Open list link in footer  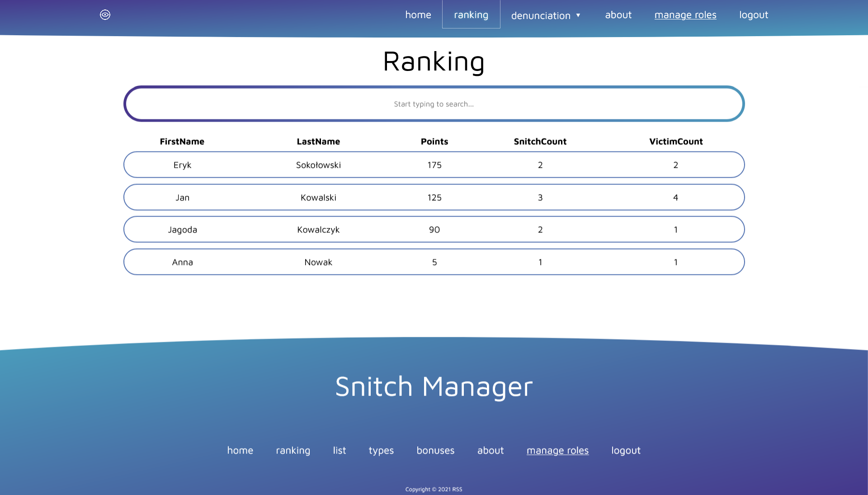(x=339, y=451)
